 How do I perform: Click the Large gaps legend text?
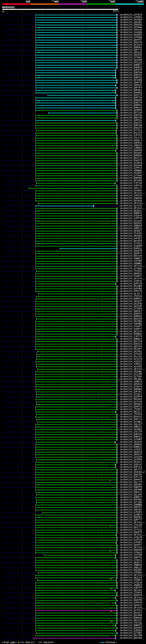[x=28, y=642]
